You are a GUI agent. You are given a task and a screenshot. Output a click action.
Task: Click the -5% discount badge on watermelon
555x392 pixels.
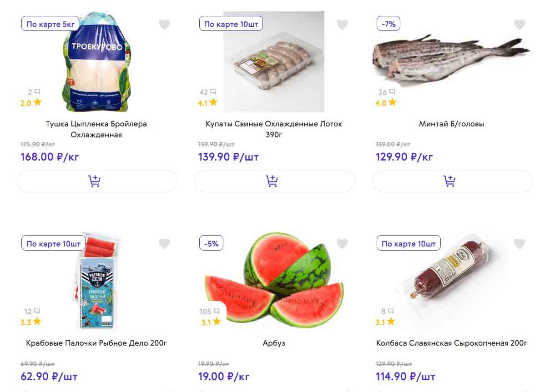(211, 243)
